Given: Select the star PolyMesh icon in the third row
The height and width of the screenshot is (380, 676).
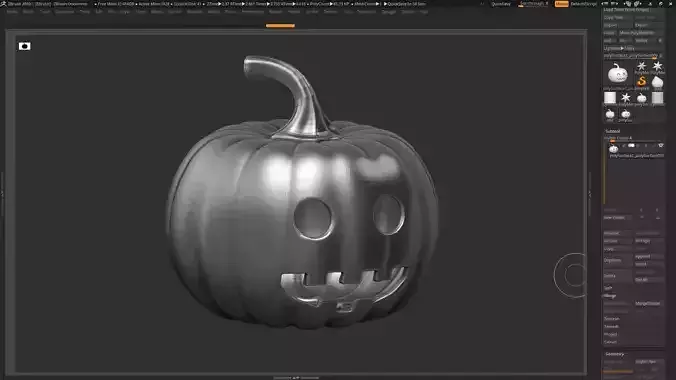Looking at the screenshot, I should 626,98.
